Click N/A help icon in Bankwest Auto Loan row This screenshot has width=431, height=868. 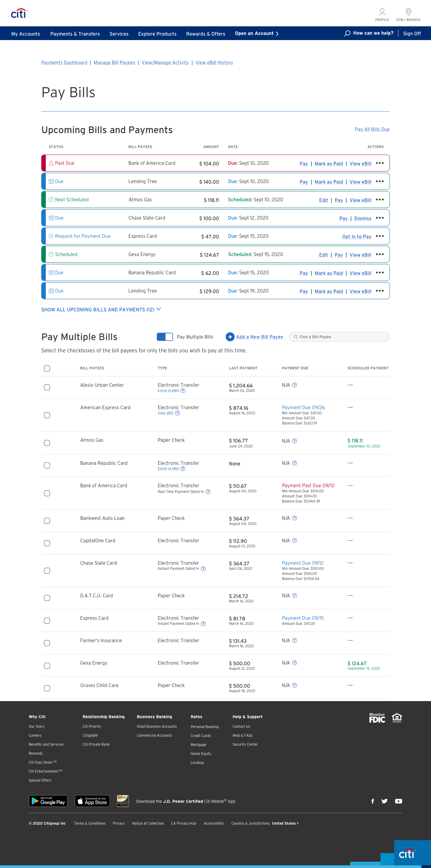(x=295, y=518)
